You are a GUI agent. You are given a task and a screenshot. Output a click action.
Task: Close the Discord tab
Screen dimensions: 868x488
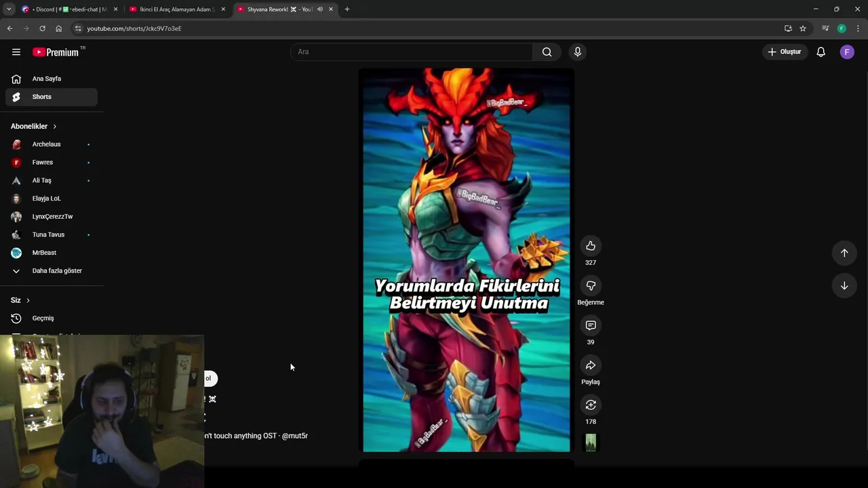point(115,9)
